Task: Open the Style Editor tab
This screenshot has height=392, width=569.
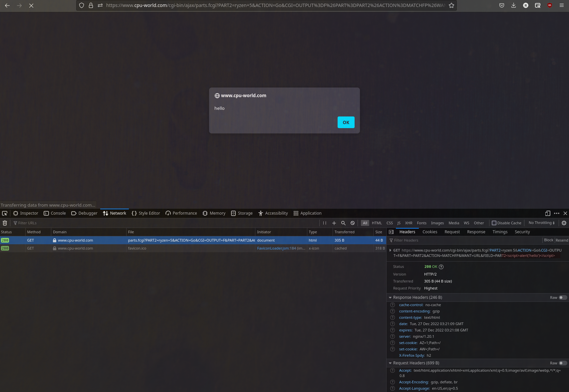Action: point(146,213)
